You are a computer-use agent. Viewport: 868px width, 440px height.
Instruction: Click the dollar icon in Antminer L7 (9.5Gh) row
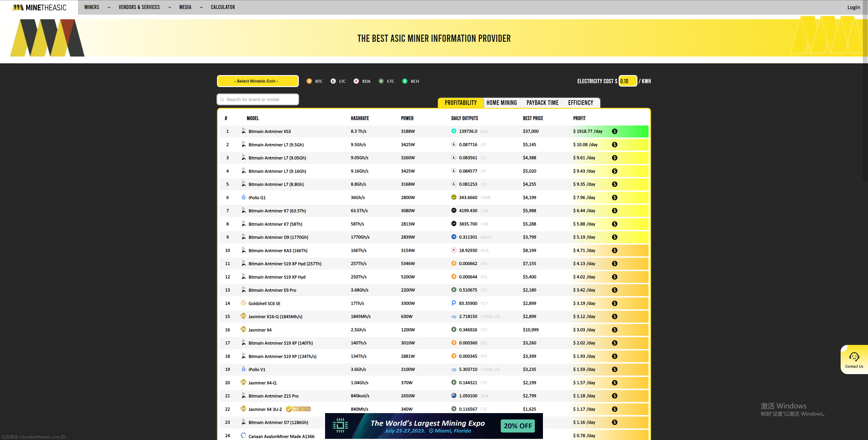(615, 145)
